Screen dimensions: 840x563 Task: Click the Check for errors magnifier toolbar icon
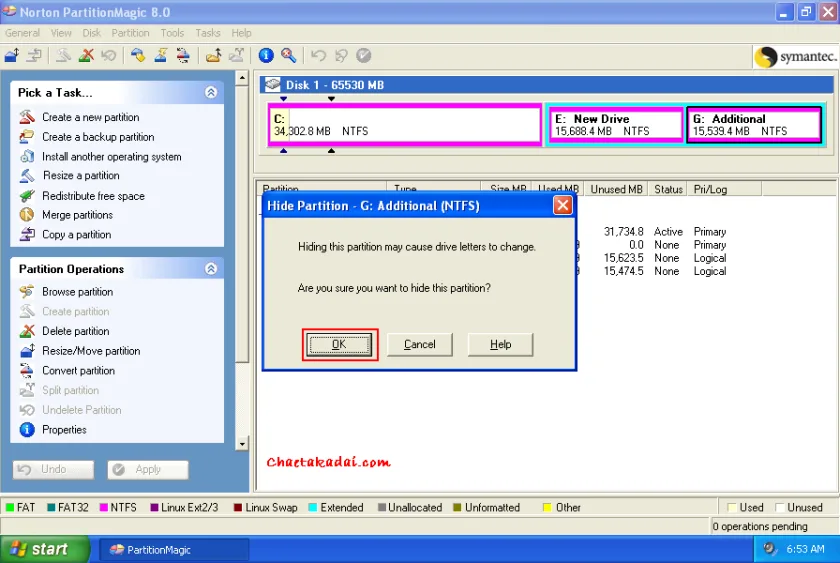(x=288, y=55)
